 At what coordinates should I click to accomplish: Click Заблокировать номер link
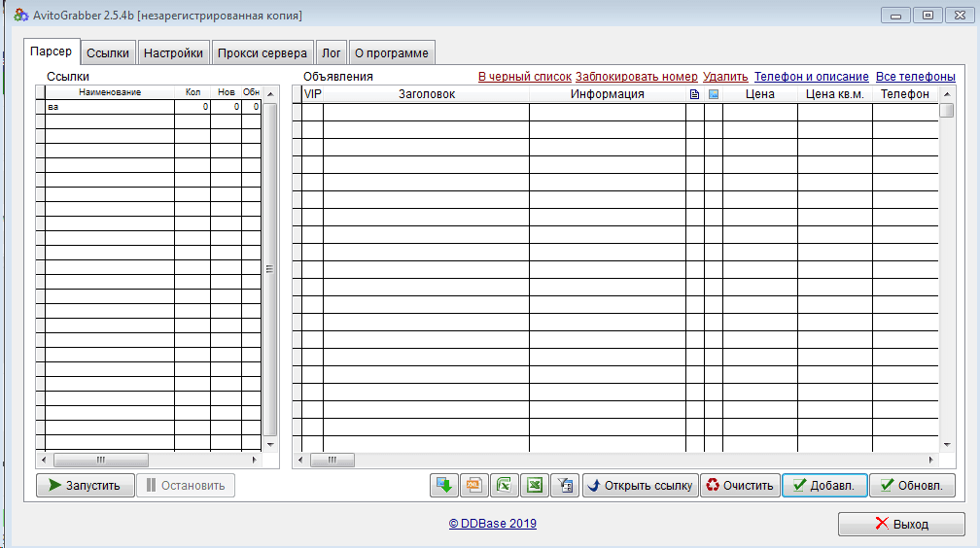pos(636,76)
